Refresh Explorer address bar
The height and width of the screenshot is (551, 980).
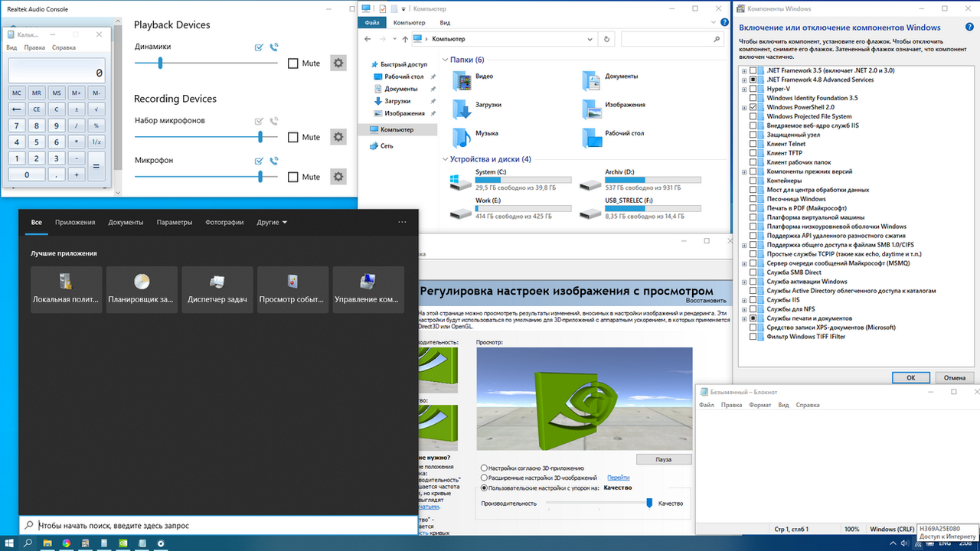click(607, 39)
